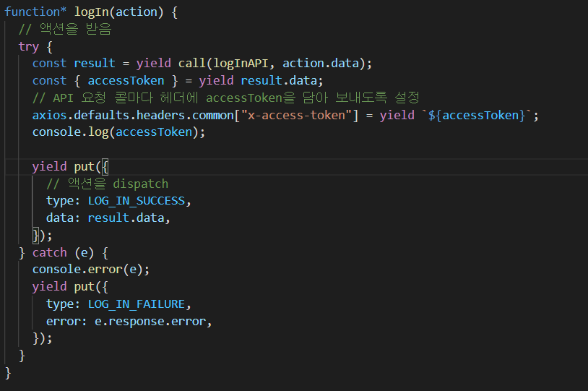The image size is (588, 391).
Task: Click the 'result' variable declaration
Action: click(95, 64)
